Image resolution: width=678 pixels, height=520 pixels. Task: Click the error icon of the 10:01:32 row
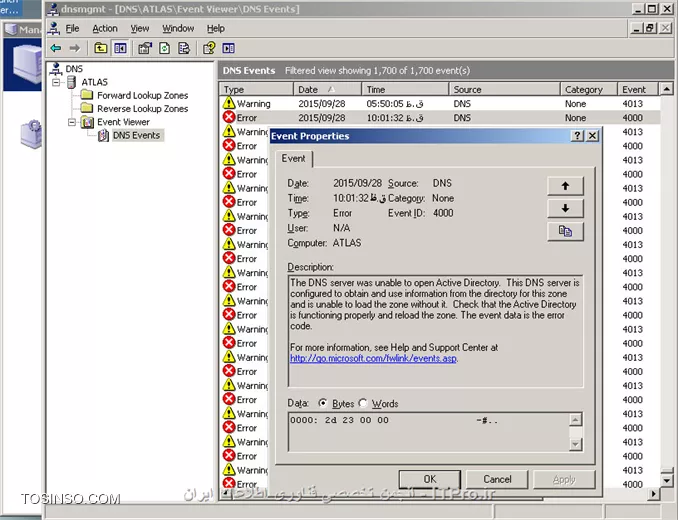pos(229,117)
